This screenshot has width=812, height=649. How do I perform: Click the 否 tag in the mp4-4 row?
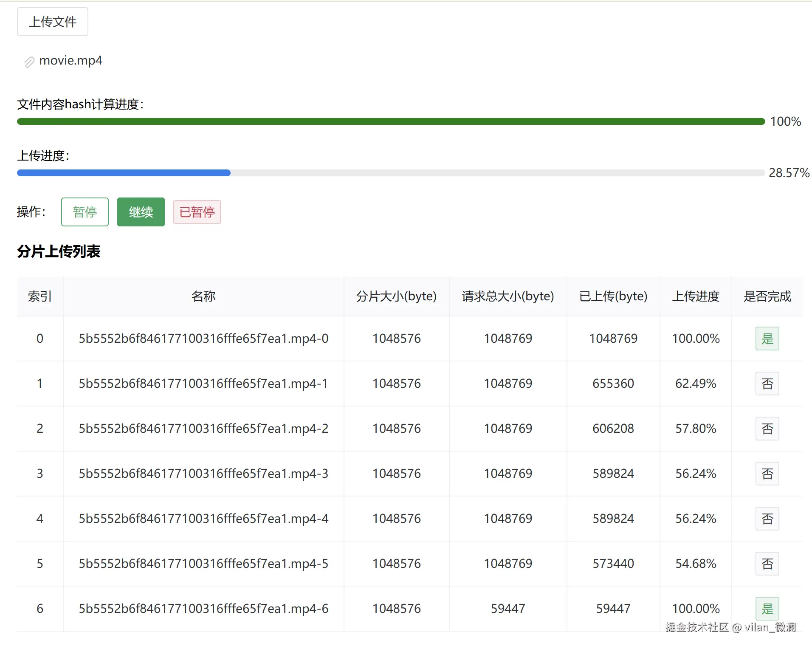tap(767, 519)
